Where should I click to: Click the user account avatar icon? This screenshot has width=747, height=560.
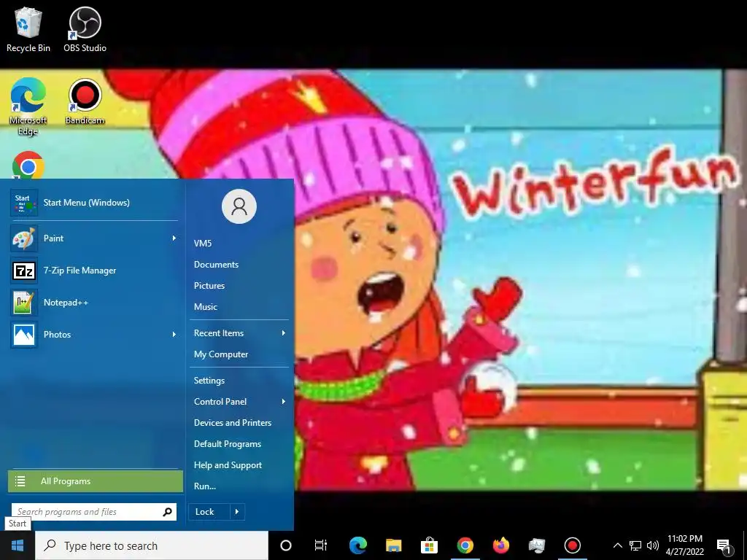pos(239,206)
